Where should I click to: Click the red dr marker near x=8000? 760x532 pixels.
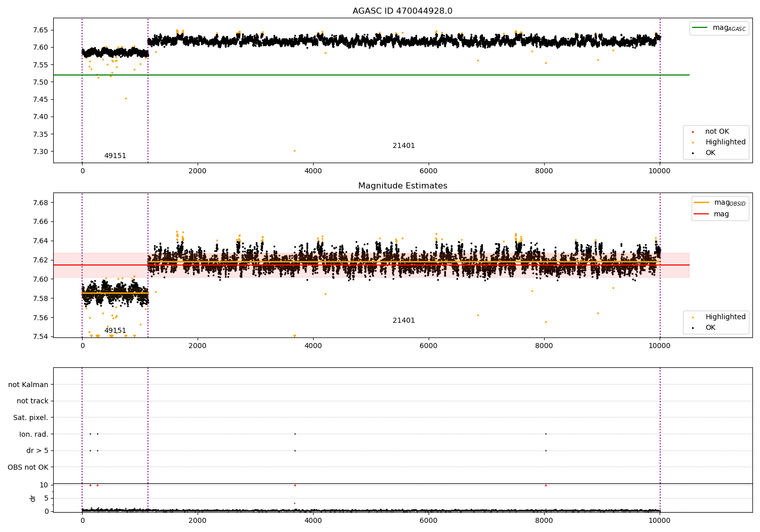[546, 485]
